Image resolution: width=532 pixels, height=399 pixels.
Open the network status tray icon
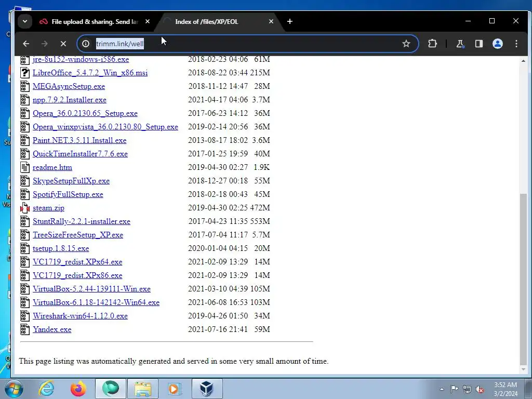pyautogui.click(x=467, y=389)
